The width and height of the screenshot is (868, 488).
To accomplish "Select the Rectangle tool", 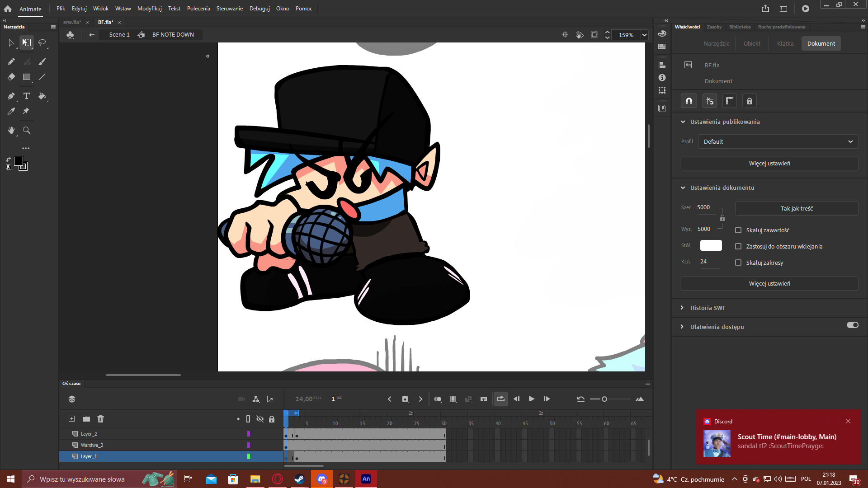I will [27, 77].
